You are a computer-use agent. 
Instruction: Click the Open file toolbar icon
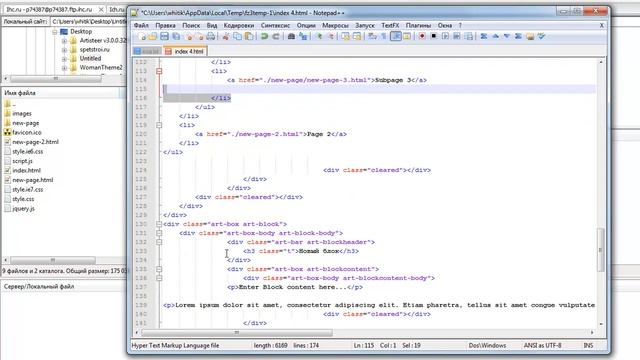tap(152, 37)
